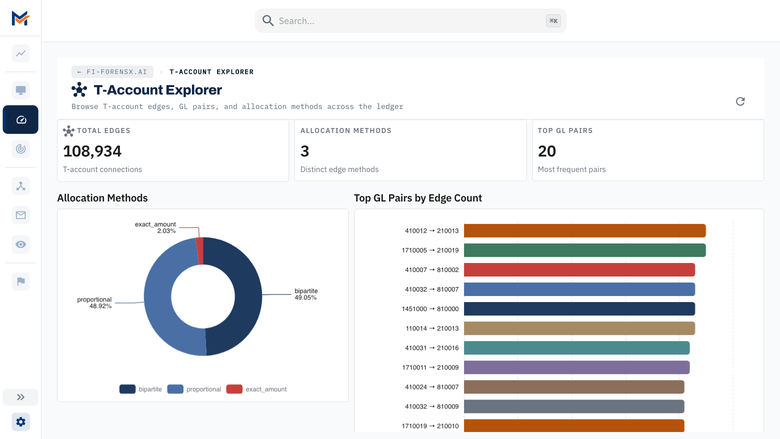Expand sidebar with double chevron

pyautogui.click(x=20, y=397)
